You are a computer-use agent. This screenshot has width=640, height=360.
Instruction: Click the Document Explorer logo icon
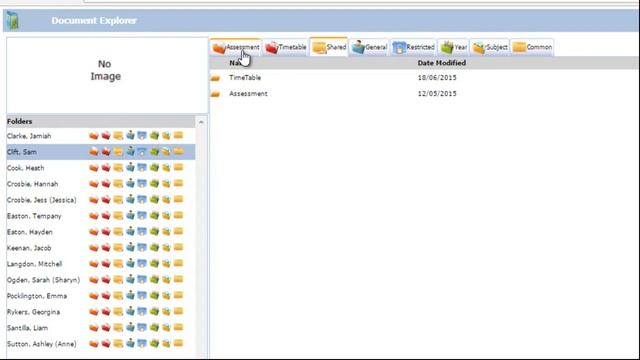coord(13,20)
